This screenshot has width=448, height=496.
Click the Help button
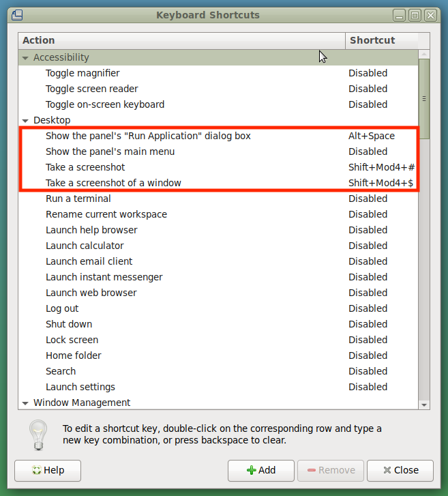coord(48,470)
